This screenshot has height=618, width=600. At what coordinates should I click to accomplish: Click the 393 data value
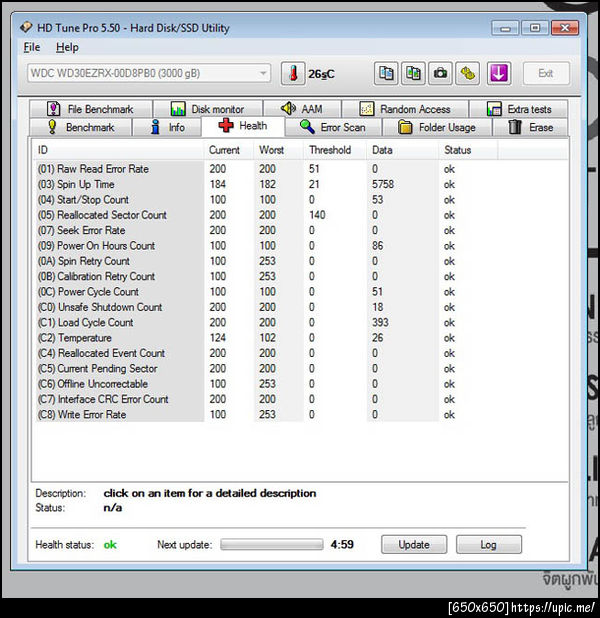(380, 322)
